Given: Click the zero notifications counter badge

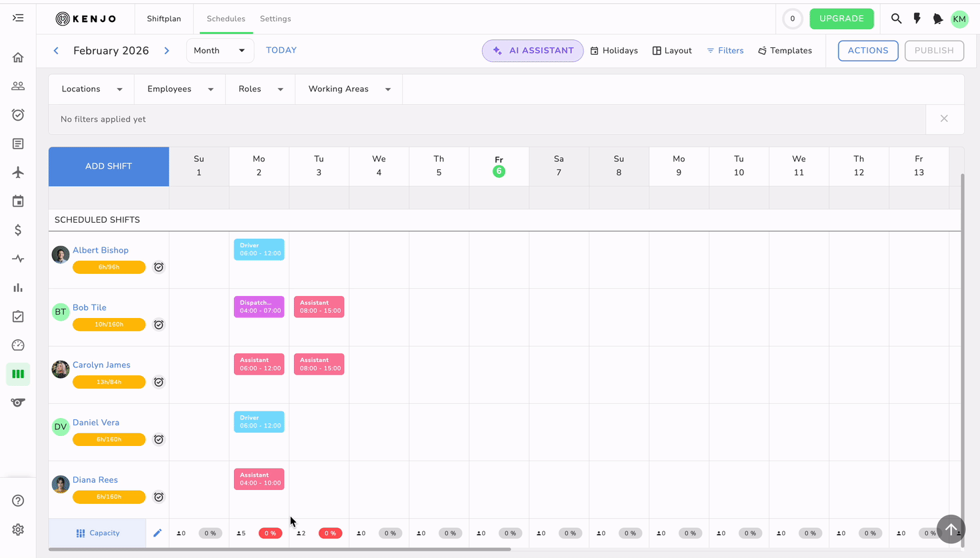Looking at the screenshot, I should click(793, 19).
